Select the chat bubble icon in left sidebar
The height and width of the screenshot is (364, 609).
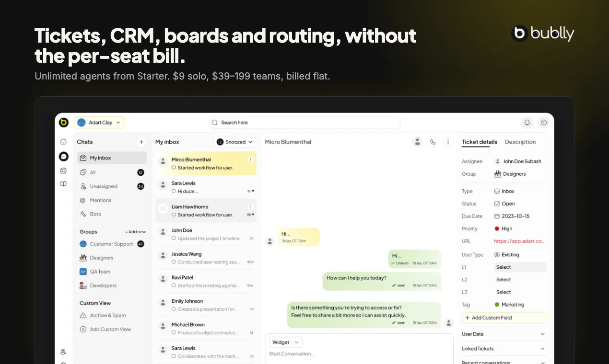63,157
